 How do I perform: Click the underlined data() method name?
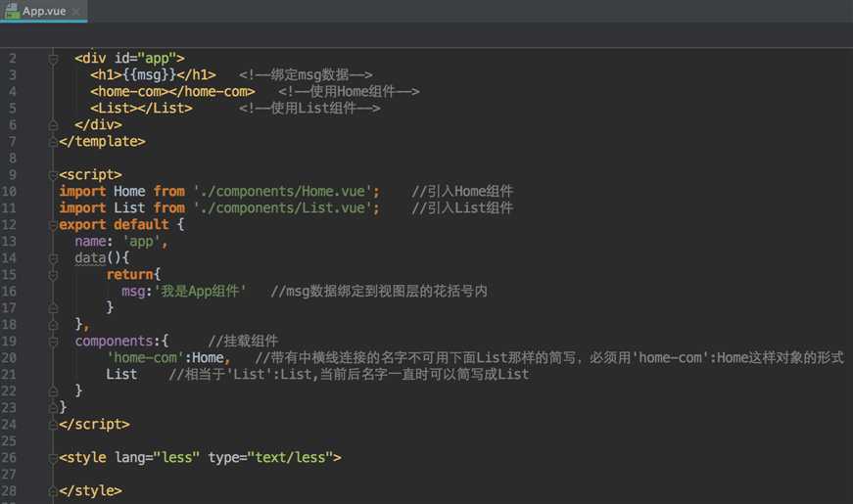coord(90,258)
